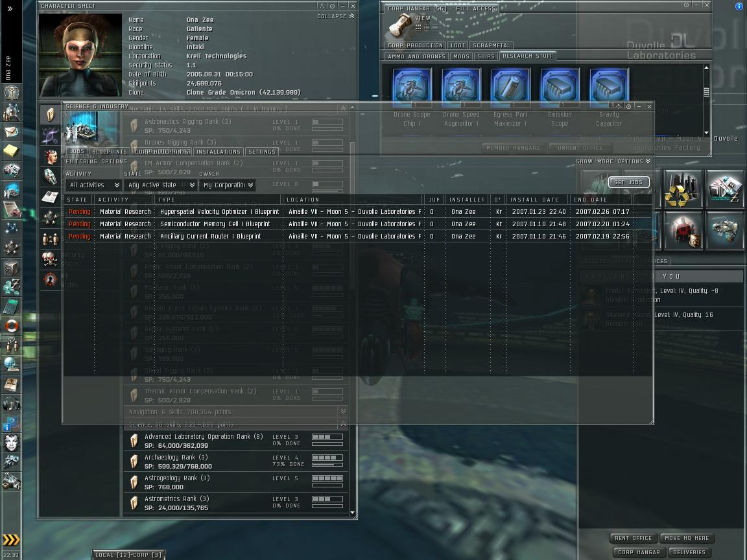Open the Bounty Office station service
This screenshot has height=560, width=747.
(x=682, y=231)
